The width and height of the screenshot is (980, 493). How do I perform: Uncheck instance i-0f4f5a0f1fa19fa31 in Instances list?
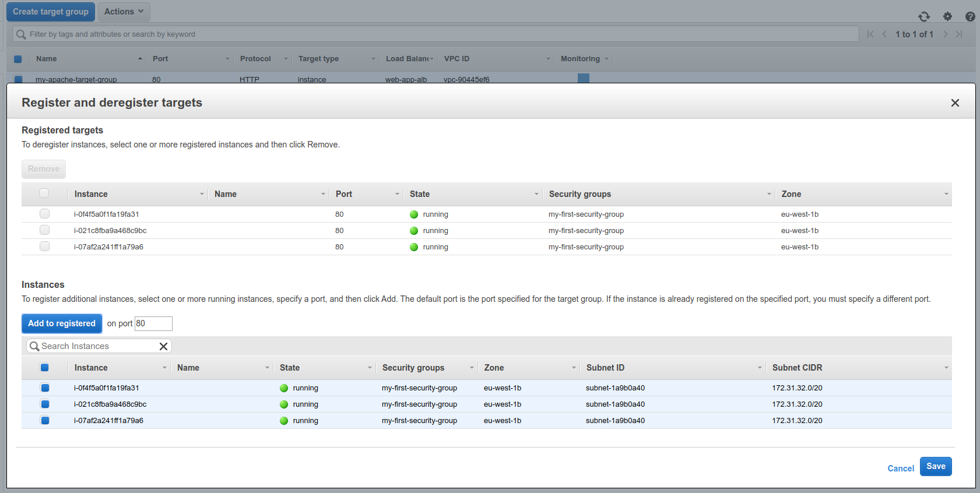[x=45, y=388]
